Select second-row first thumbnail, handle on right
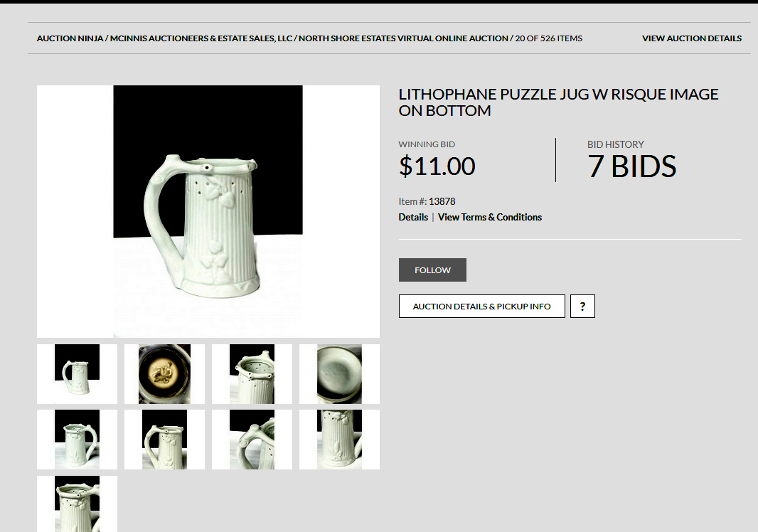The width and height of the screenshot is (758, 532). 77,440
